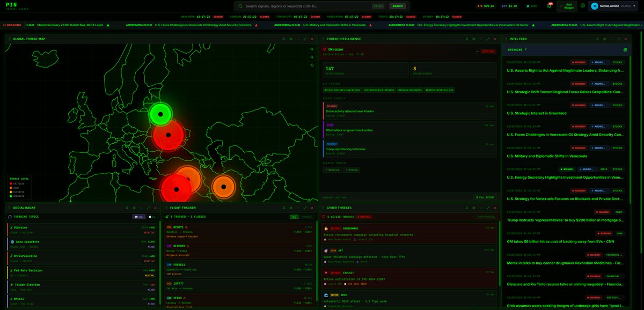Toggle VOL sorting in Social Radar
The height and width of the screenshot is (310, 644).
pos(138,217)
